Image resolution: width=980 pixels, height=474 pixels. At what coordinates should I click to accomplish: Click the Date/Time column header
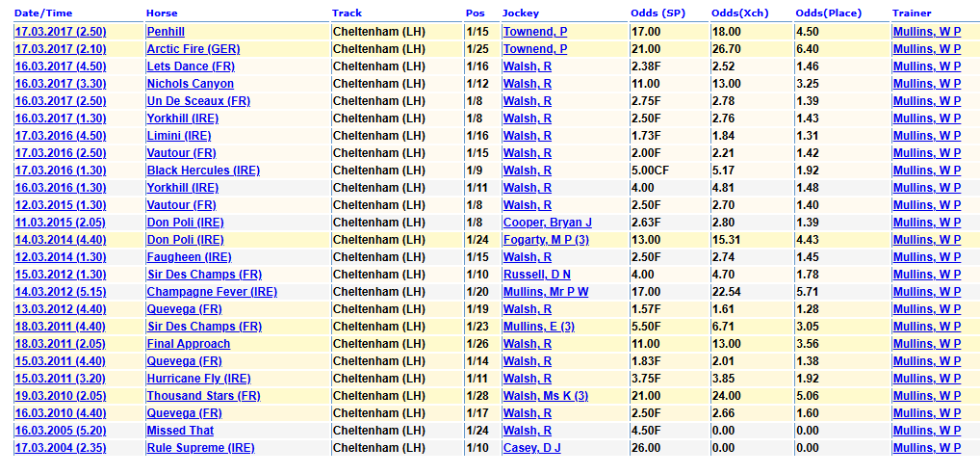43,13
